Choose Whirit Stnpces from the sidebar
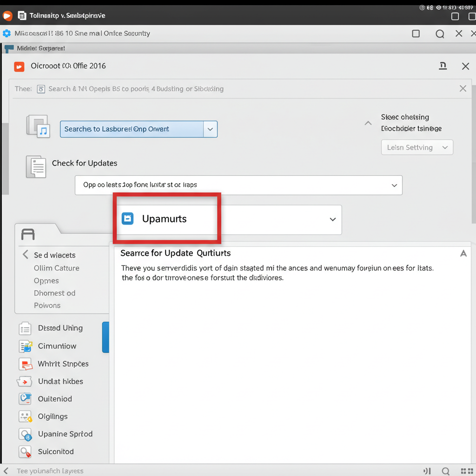 [x=63, y=364]
